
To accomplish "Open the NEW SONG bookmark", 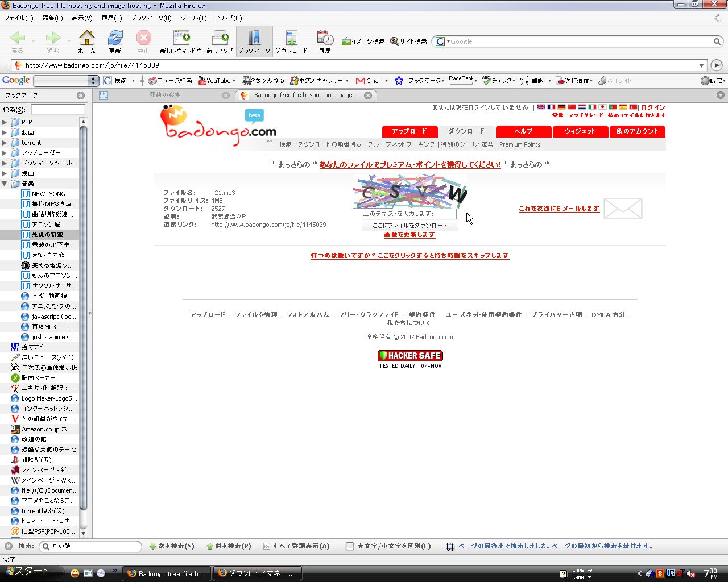I will (48, 194).
